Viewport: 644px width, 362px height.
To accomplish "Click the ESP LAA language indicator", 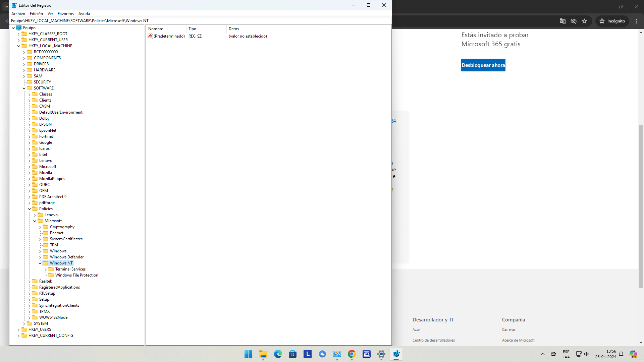I will (x=566, y=354).
